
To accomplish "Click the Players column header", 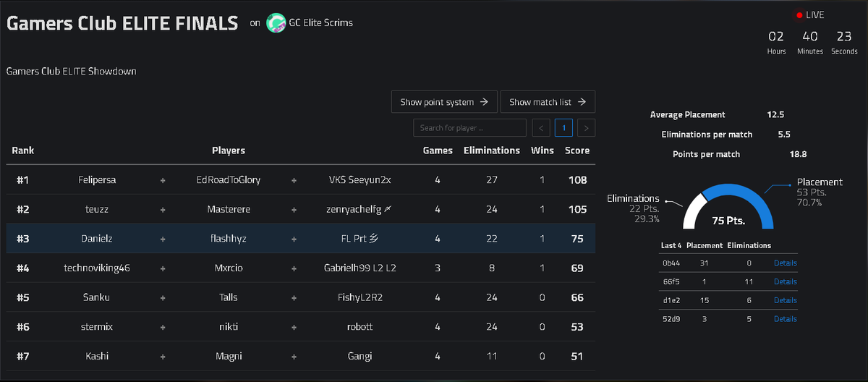I will [x=229, y=150].
